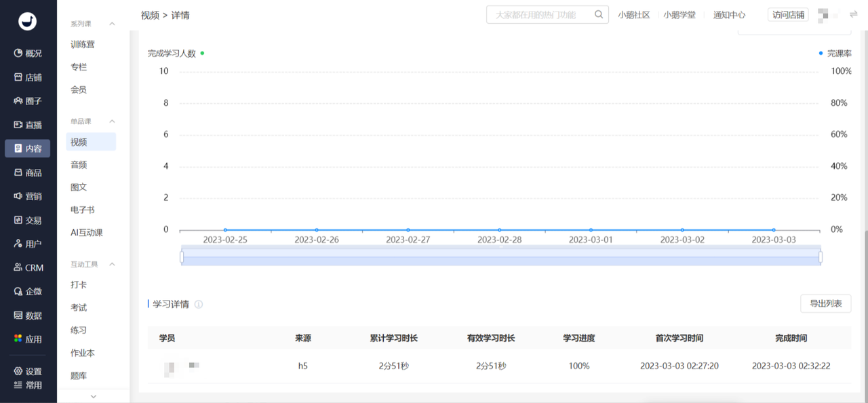868x403 pixels.
Task: Click the search magnifier icon
Action: tap(599, 14)
